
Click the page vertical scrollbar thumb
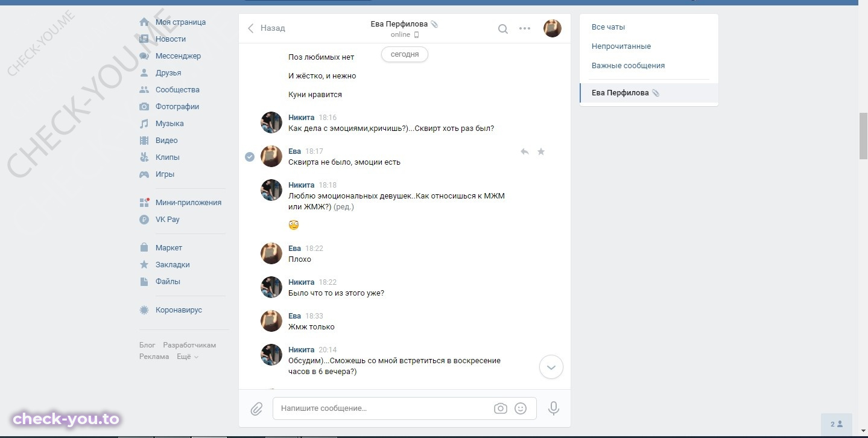(x=863, y=136)
